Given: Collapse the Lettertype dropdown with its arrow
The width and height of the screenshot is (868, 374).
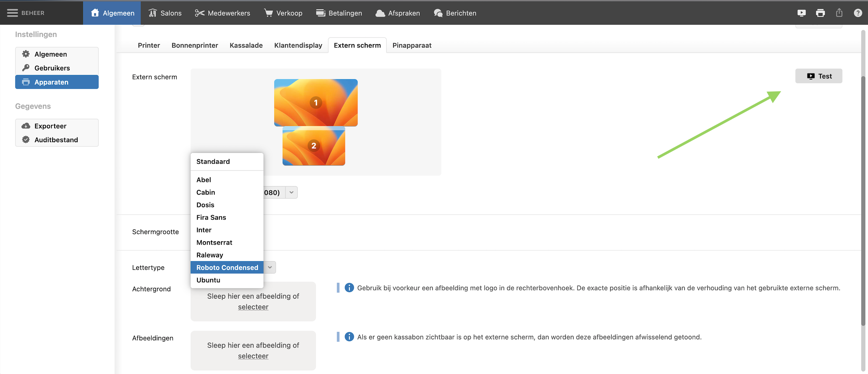Looking at the screenshot, I should (x=270, y=267).
